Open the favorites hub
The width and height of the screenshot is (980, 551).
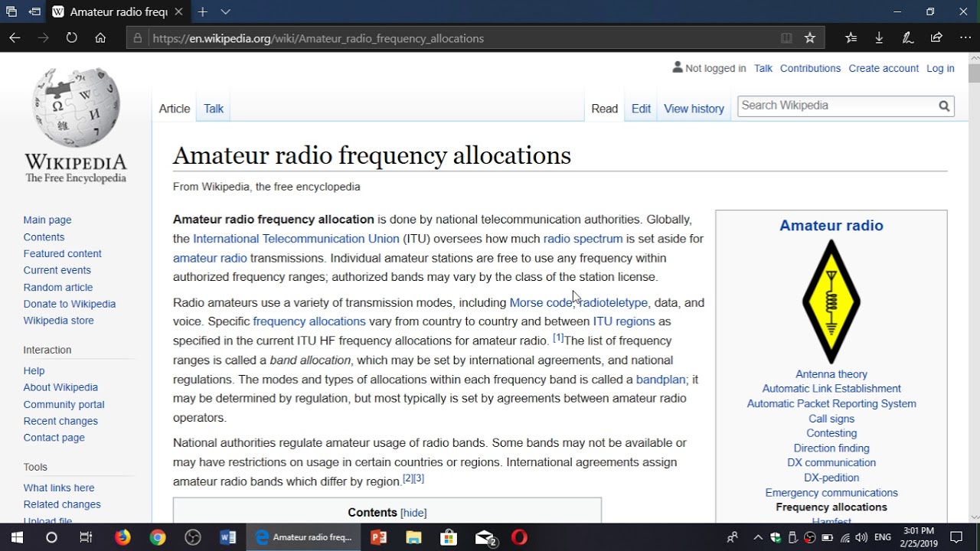[x=851, y=37]
